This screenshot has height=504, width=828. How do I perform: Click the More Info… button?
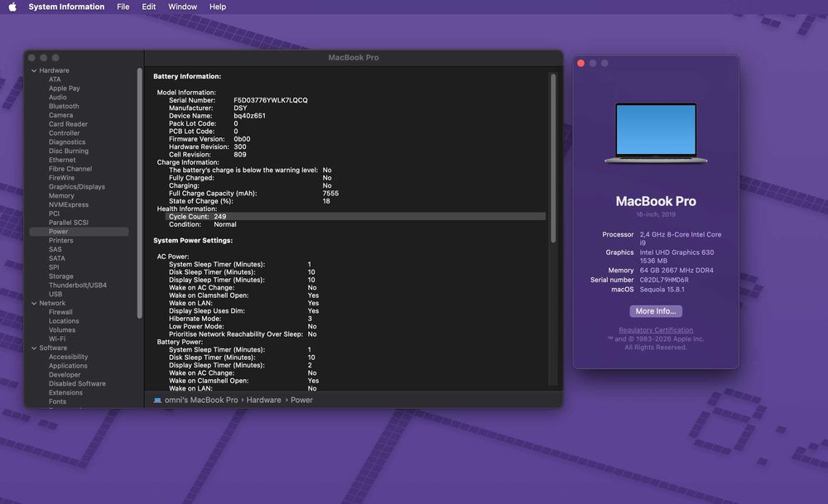coord(656,311)
